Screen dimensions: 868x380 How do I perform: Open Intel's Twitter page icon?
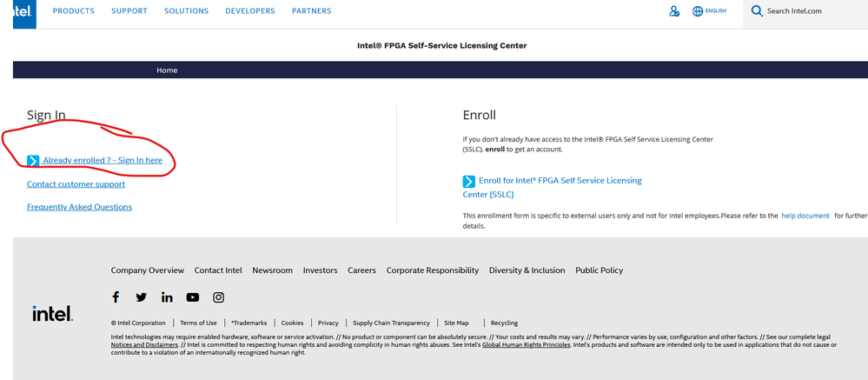point(141,297)
